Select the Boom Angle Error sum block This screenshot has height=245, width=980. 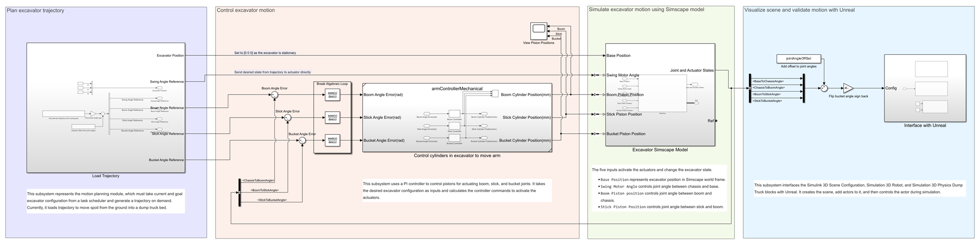pos(275,95)
